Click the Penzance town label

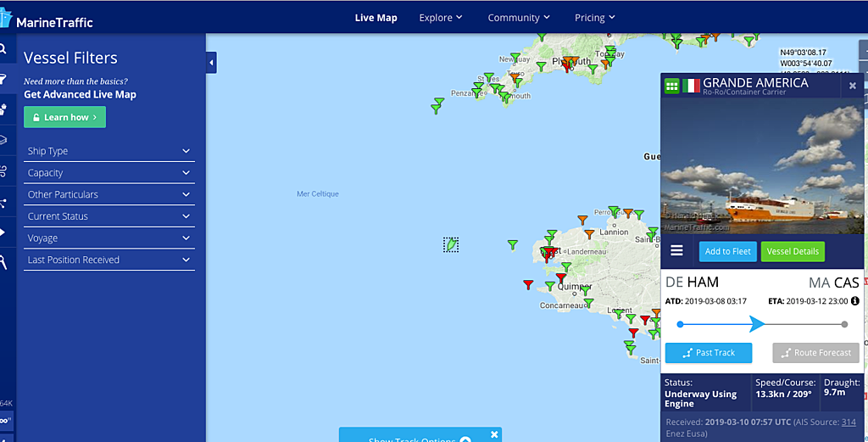point(467,93)
